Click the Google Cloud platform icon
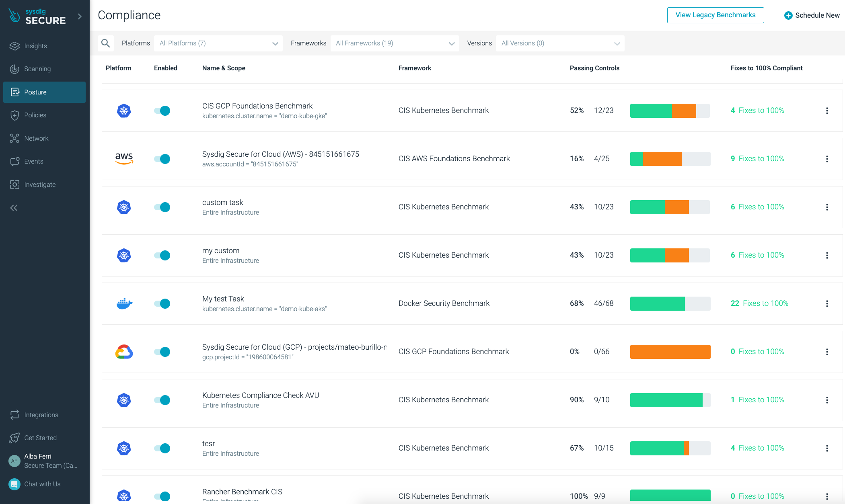The width and height of the screenshot is (845, 504). click(x=124, y=352)
